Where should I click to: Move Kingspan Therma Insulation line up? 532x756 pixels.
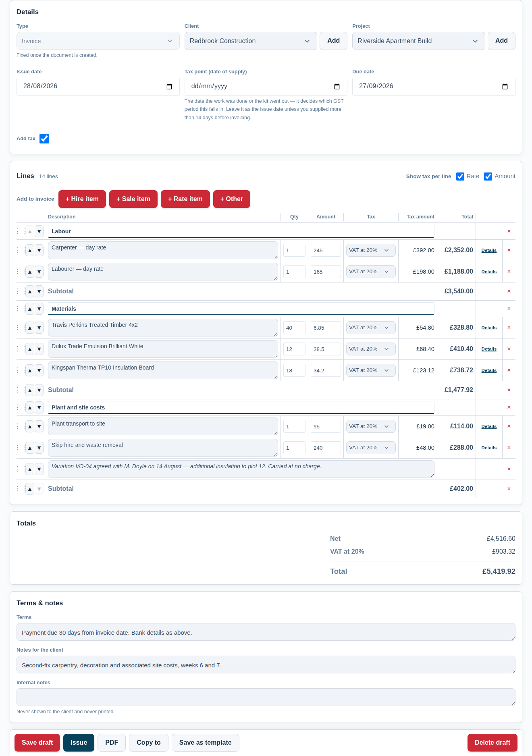[x=30, y=371]
